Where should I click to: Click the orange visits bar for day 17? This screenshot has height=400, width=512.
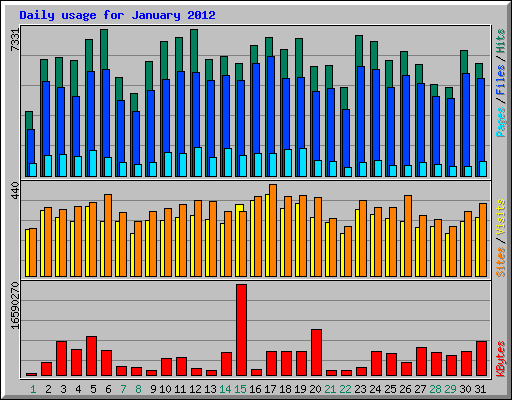coord(273,230)
